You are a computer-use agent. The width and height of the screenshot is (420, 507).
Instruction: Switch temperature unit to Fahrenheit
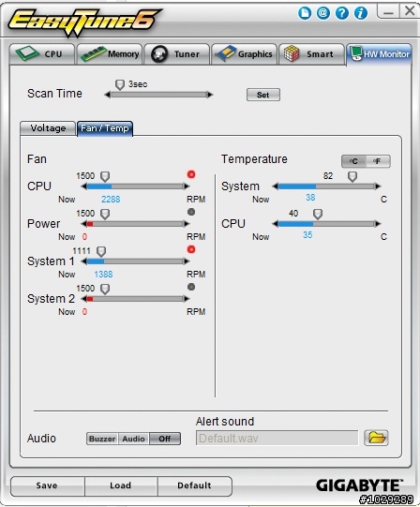coord(378,161)
